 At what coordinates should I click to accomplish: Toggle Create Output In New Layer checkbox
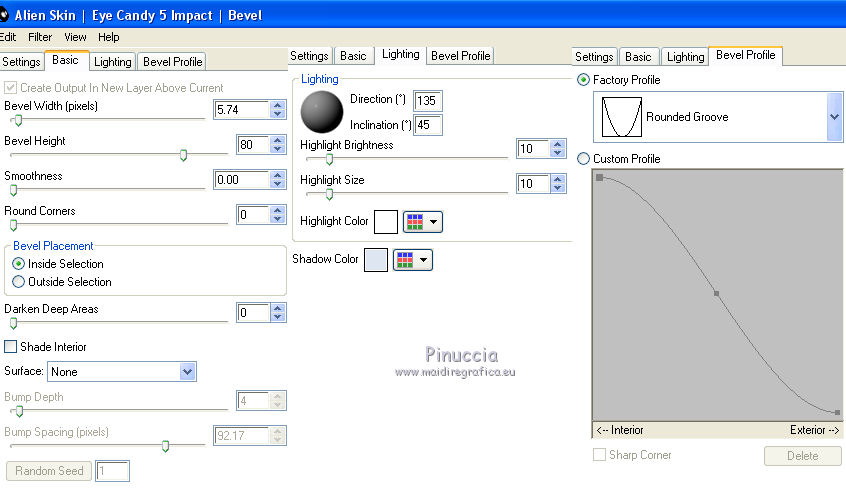coord(10,87)
